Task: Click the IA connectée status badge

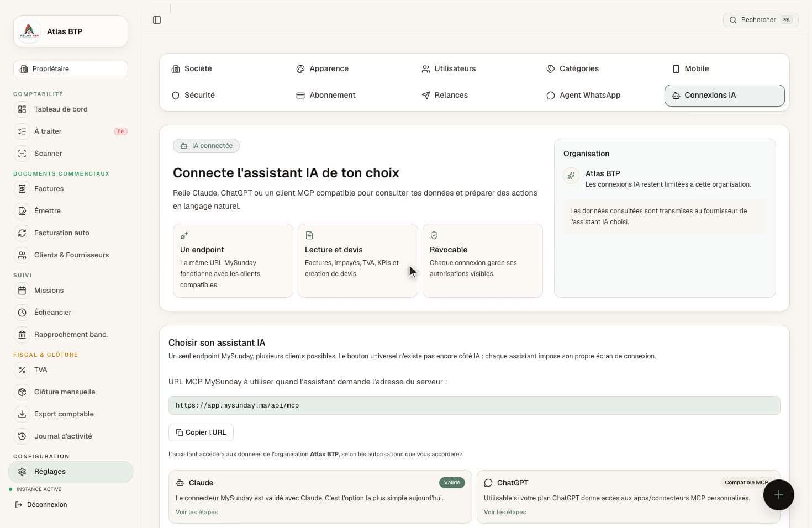Action: click(x=206, y=146)
